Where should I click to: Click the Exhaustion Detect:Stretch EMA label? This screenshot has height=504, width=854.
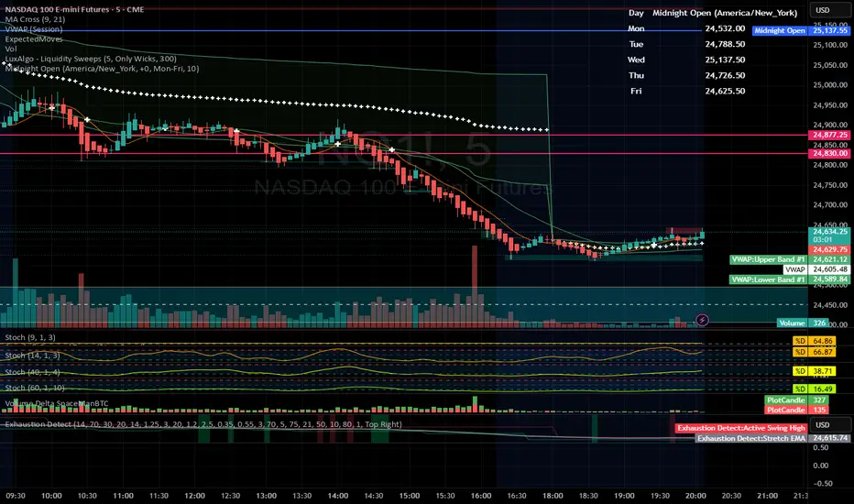pos(751,438)
